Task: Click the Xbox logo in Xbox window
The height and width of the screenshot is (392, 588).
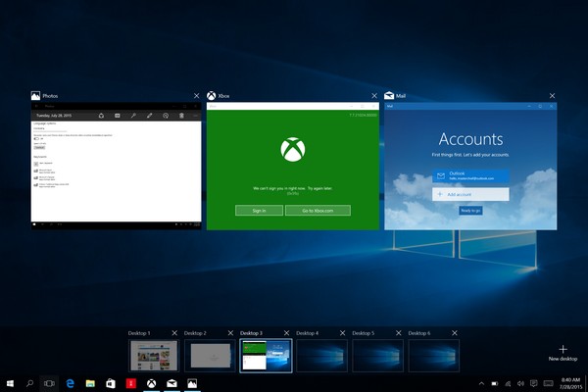Action: (x=293, y=149)
